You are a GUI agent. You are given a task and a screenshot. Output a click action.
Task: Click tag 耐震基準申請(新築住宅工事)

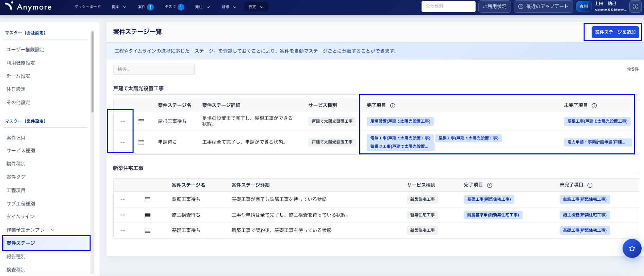pos(493,215)
